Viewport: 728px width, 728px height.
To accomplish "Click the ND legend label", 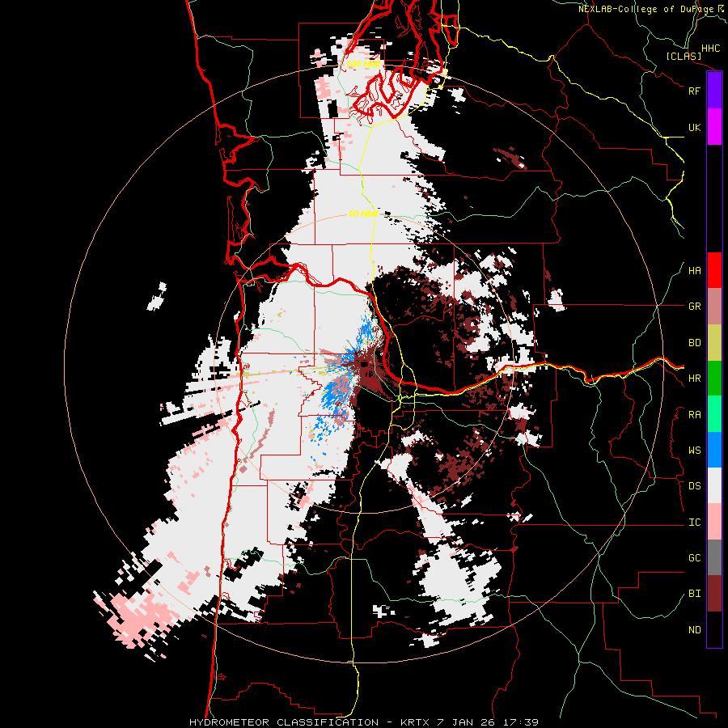I will click(x=694, y=630).
